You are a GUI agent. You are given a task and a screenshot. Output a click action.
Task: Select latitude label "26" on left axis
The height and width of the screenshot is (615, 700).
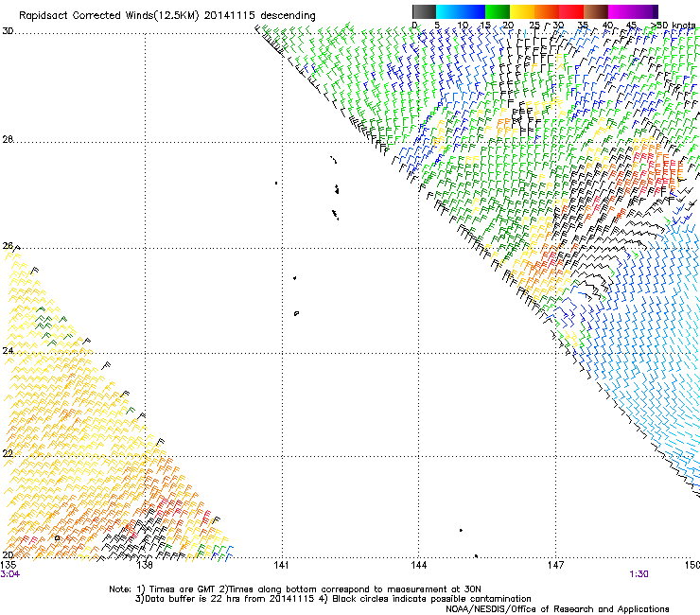[x=8, y=246]
